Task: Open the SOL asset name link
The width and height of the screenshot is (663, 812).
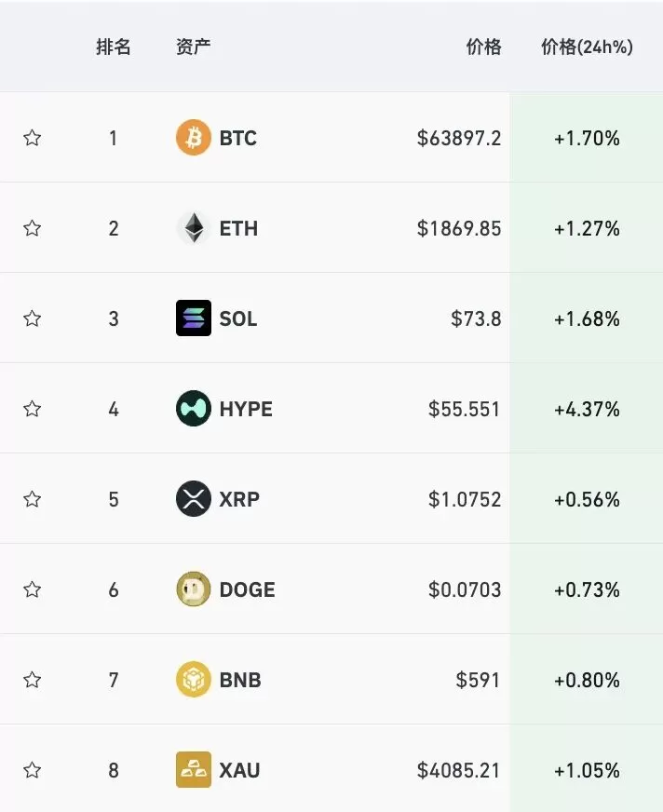Action: (238, 318)
